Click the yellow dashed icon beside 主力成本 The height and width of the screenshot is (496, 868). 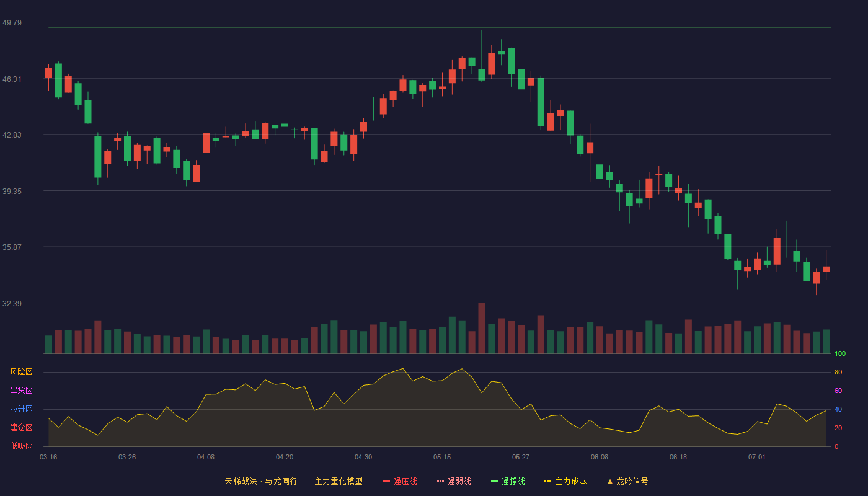click(547, 481)
